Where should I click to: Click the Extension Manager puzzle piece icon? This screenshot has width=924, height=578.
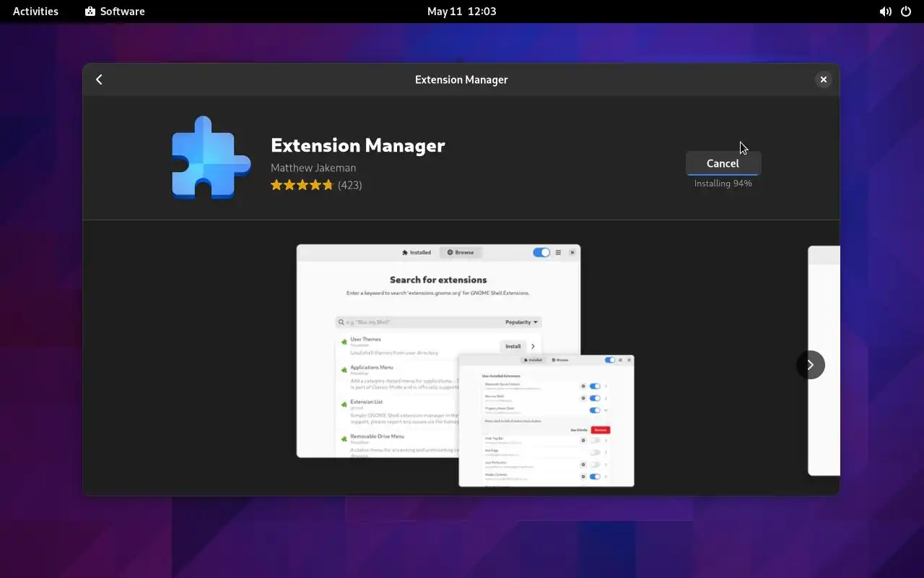211,158
